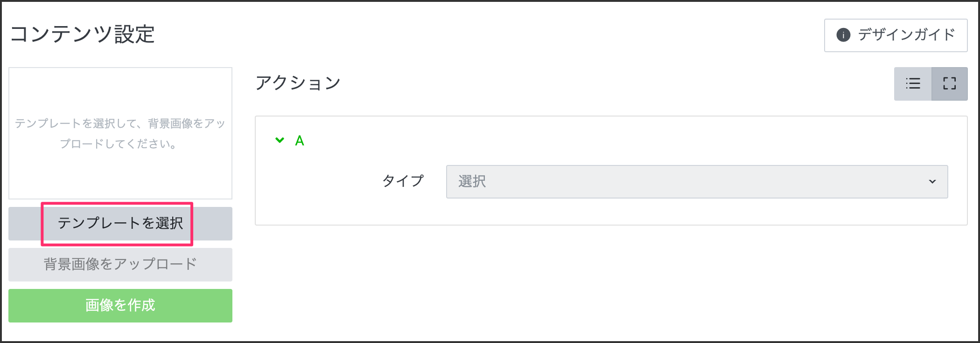Open the デザインガイド link

point(895,35)
